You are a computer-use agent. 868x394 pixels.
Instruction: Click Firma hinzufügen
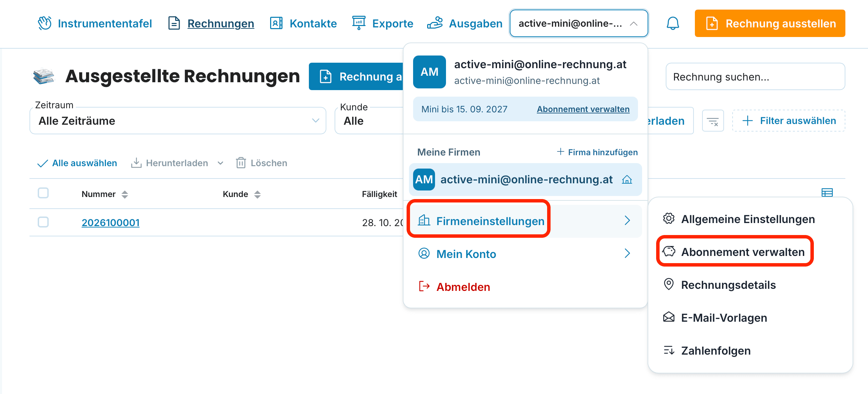(x=597, y=152)
